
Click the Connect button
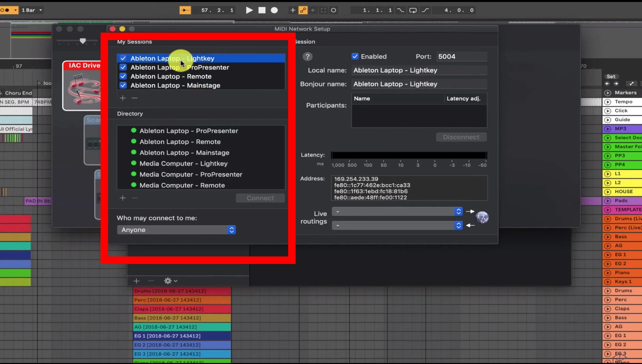tap(260, 198)
